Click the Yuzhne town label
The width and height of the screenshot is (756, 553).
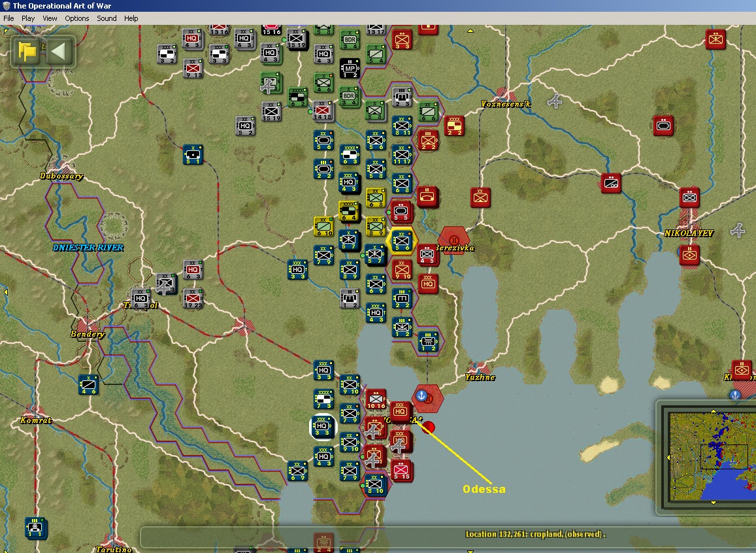coord(480,377)
